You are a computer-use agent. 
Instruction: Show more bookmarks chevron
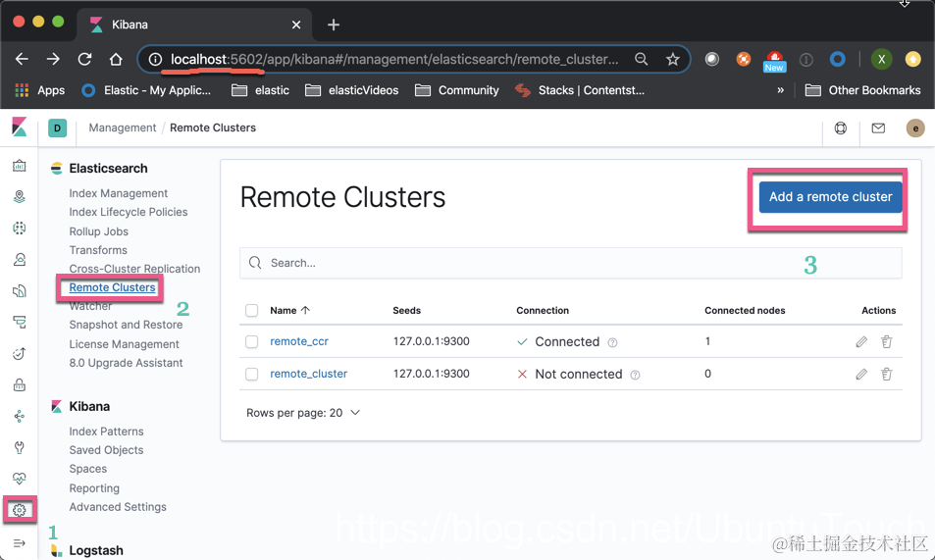pos(780,90)
